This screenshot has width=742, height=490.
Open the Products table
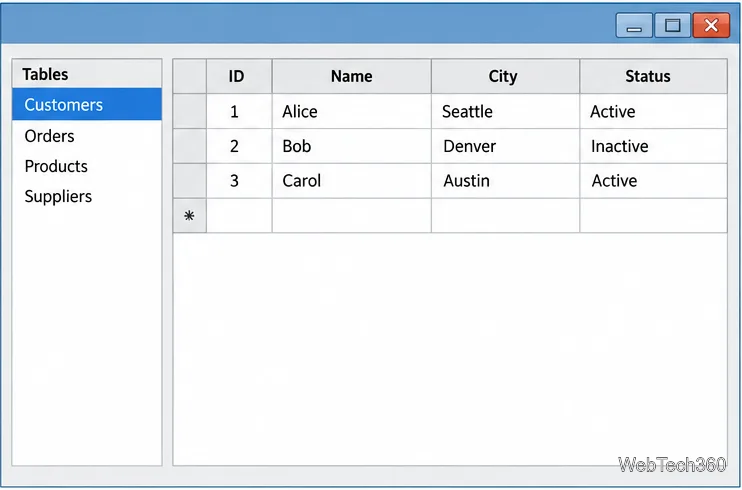(87, 166)
